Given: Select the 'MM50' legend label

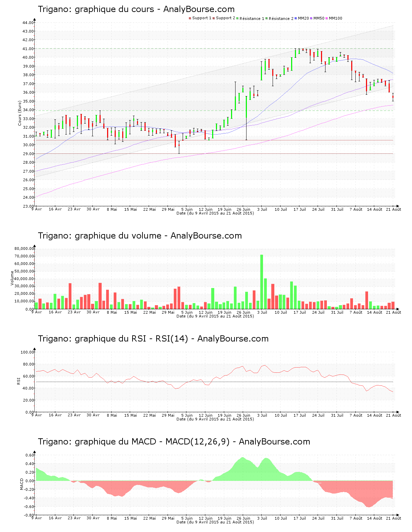Looking at the screenshot, I should pyautogui.click(x=319, y=18).
